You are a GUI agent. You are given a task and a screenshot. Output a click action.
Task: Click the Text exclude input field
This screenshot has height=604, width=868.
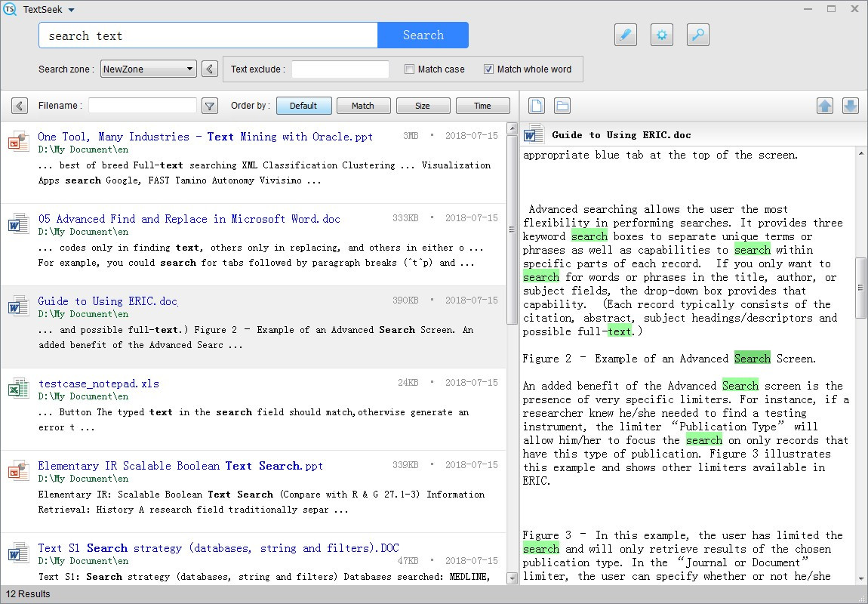coord(340,69)
